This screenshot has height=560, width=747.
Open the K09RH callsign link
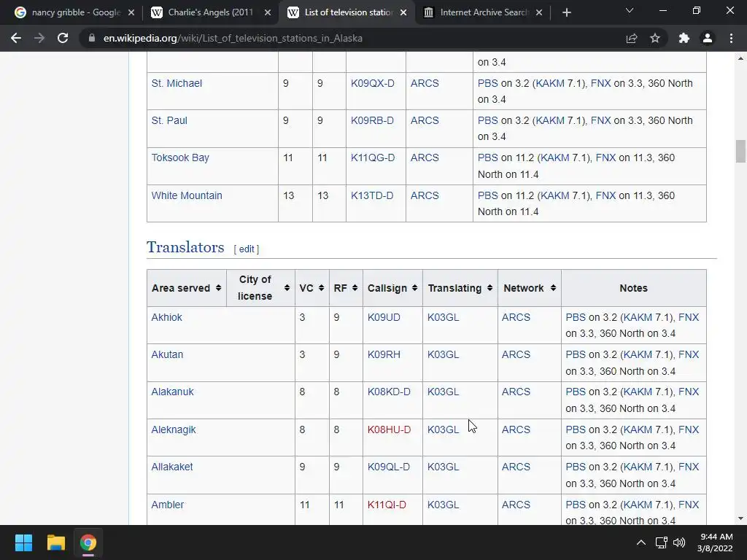(x=384, y=354)
